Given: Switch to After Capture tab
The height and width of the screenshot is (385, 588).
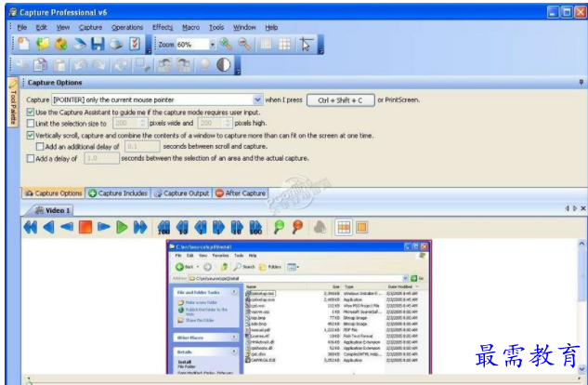Looking at the screenshot, I should tap(241, 193).
